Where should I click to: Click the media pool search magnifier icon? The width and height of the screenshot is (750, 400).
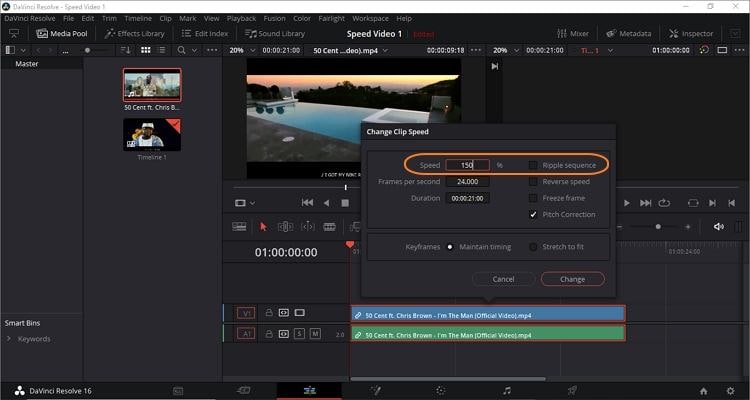click(181, 50)
